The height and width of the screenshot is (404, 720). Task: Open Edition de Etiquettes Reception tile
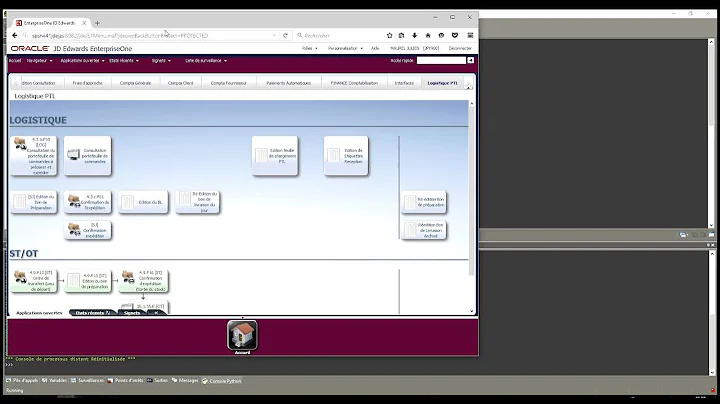coord(346,156)
